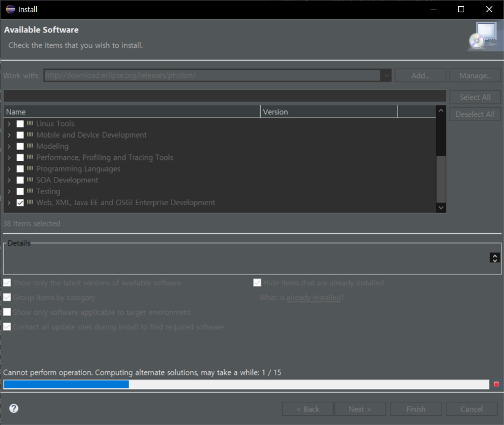Cancel the install dialog
Viewport: 504px width, 425px height.
pyautogui.click(x=472, y=409)
